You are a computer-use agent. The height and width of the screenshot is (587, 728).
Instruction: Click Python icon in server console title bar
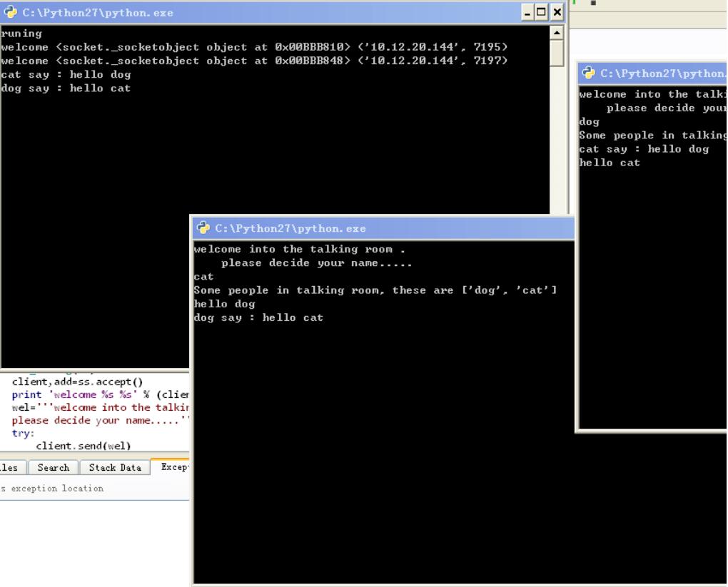pyautogui.click(x=10, y=13)
